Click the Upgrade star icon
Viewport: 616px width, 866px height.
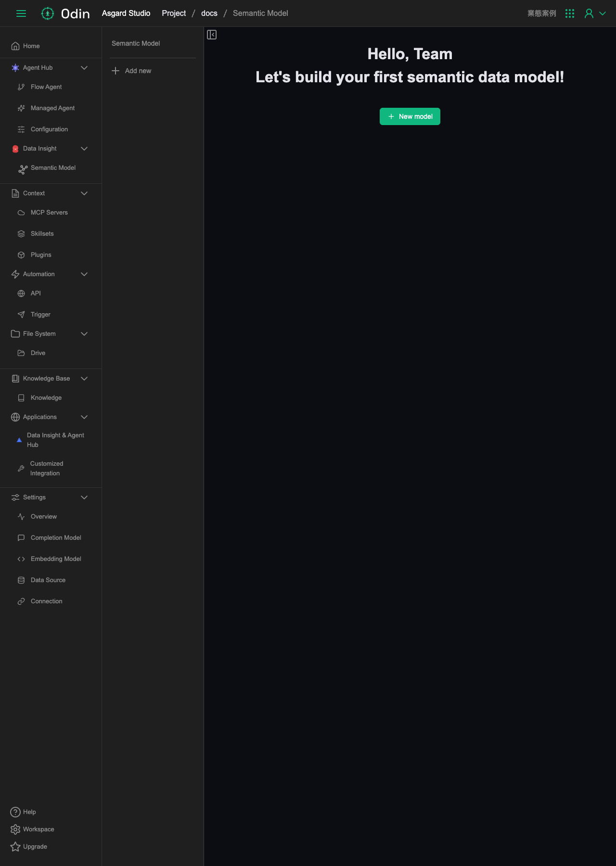point(15,847)
